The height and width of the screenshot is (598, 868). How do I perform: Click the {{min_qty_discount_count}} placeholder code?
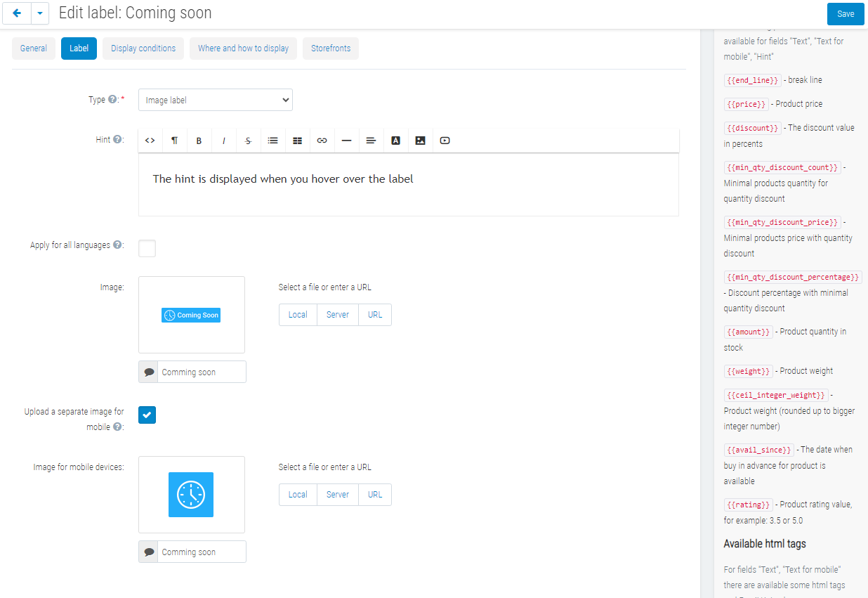point(782,167)
